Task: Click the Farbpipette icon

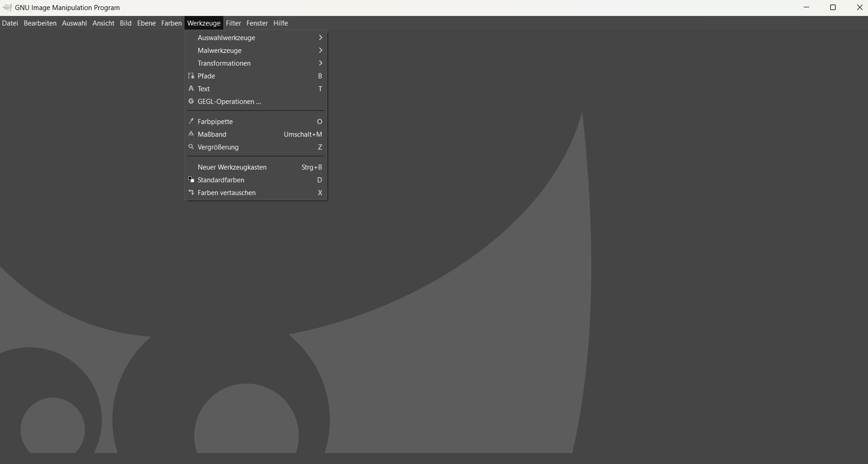Action: click(191, 122)
